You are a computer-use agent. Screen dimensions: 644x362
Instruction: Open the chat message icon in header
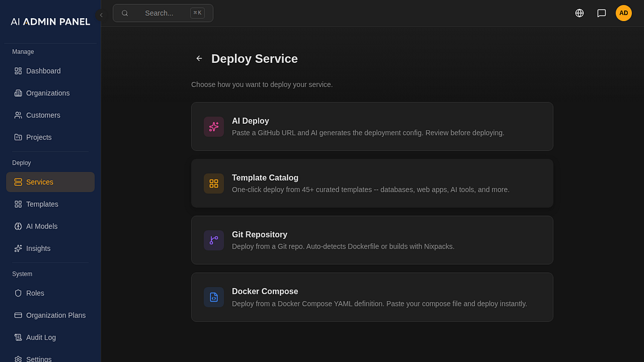click(602, 13)
